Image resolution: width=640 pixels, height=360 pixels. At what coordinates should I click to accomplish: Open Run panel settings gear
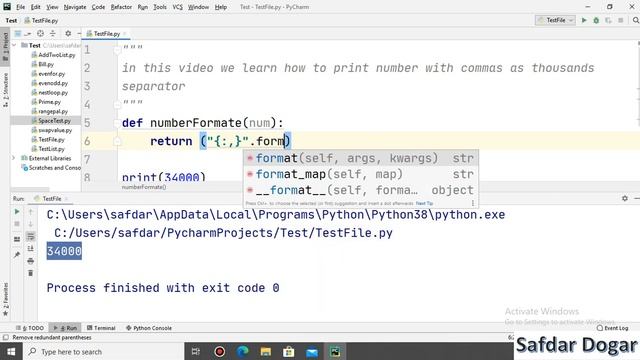624,198
